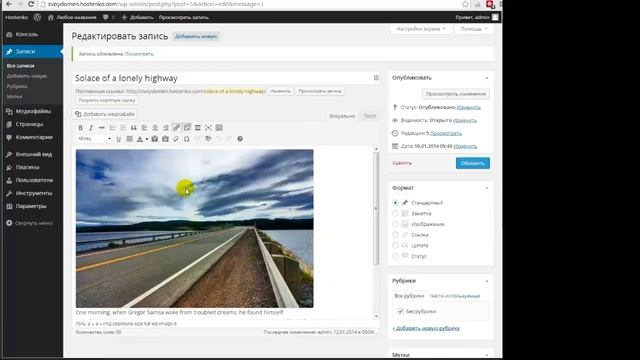Select Изображение post format
Screen dimensions: 640x360
coord(395,224)
